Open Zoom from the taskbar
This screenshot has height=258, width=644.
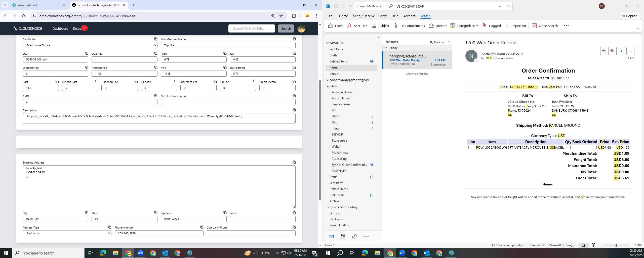click(140, 253)
